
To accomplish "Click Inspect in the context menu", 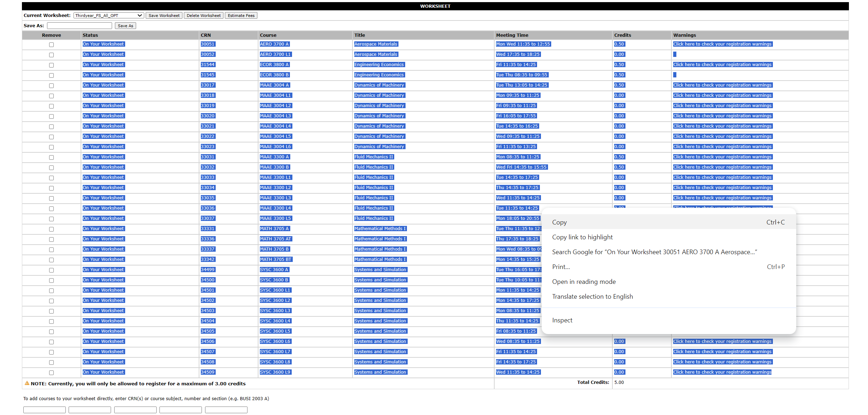I will point(669,320).
